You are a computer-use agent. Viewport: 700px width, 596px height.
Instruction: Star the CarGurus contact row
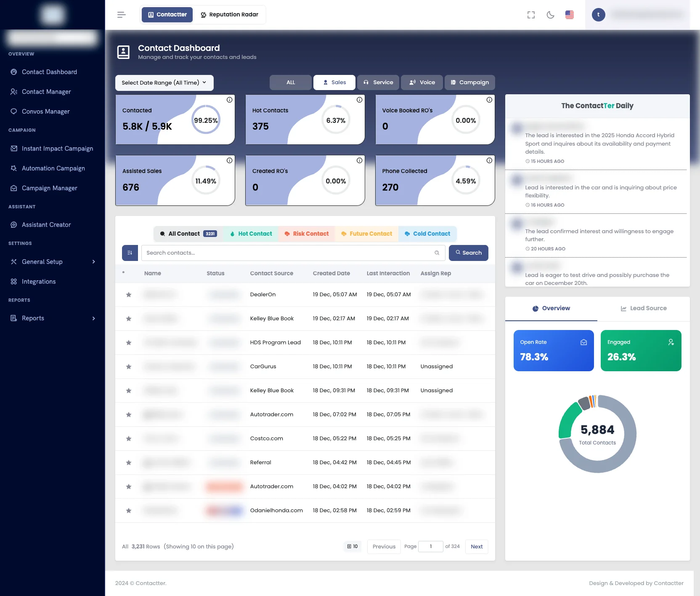(x=129, y=367)
